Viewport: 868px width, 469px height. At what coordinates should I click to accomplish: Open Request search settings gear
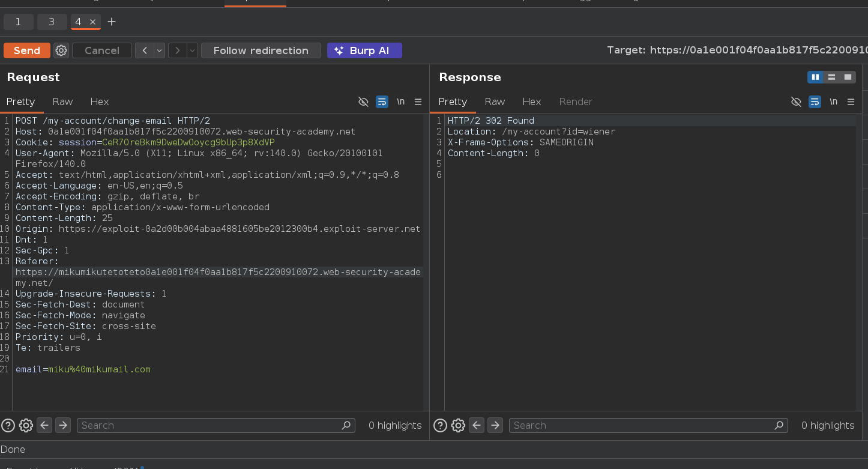pyautogui.click(x=26, y=425)
